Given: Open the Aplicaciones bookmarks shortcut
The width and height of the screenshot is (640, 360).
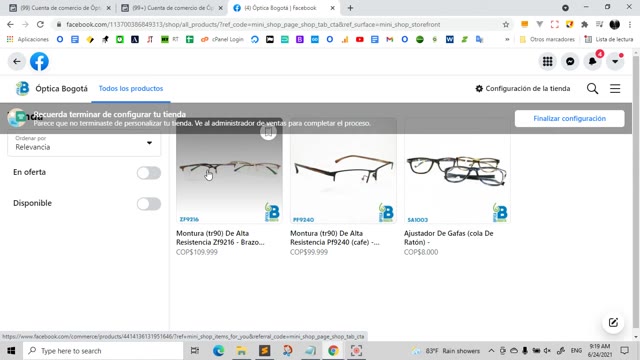Looking at the screenshot, I should (28, 39).
